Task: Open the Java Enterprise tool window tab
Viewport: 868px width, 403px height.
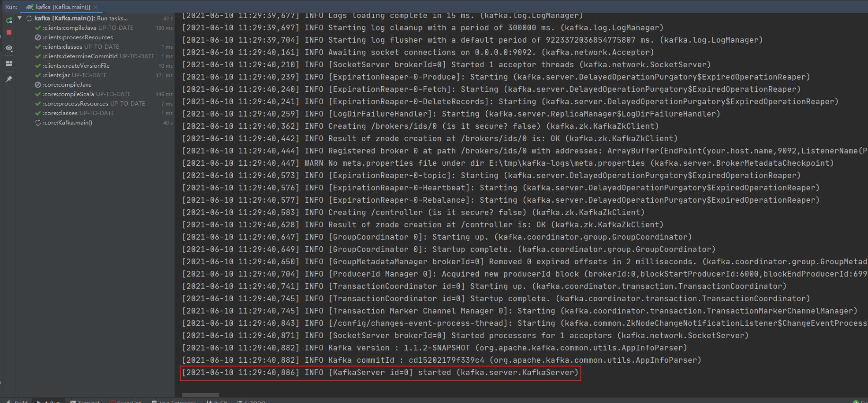Action: tap(174, 401)
